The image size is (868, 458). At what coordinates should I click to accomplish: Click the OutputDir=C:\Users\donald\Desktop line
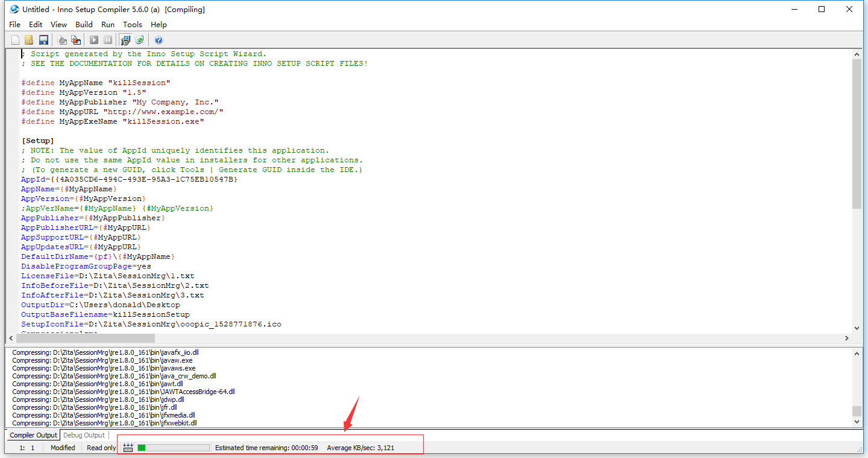pyautogui.click(x=101, y=305)
